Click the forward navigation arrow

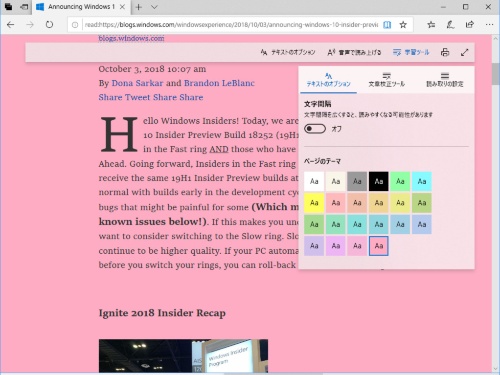[x=30, y=25]
